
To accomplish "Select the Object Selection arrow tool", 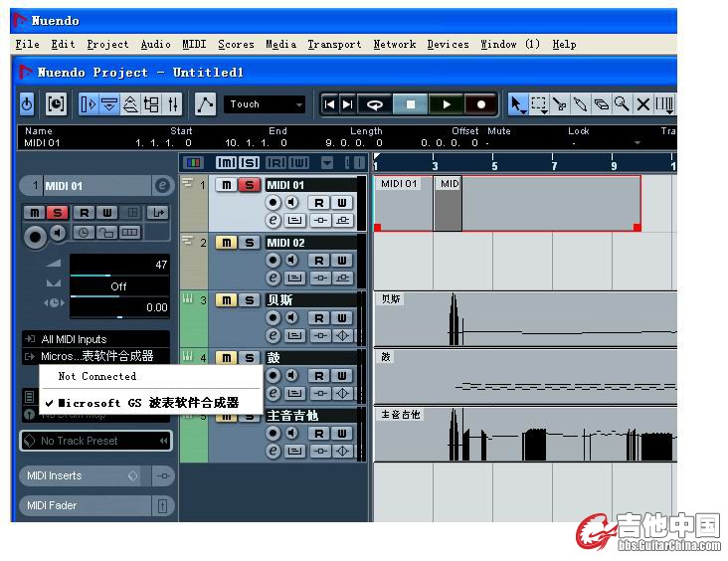I will click(x=517, y=104).
